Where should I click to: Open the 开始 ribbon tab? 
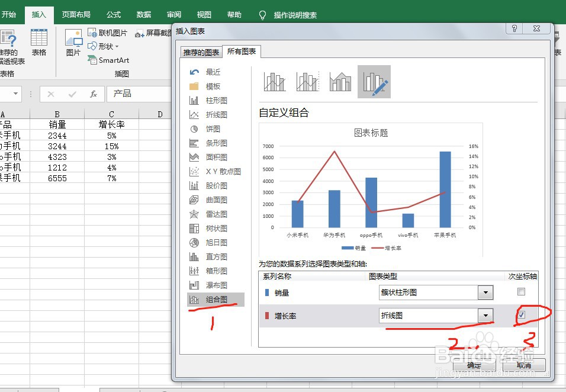9,14
